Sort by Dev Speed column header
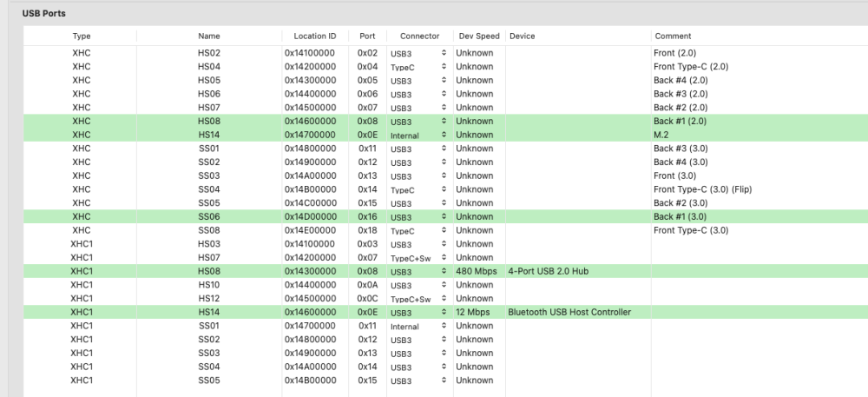The height and width of the screenshot is (397, 868). [479, 36]
